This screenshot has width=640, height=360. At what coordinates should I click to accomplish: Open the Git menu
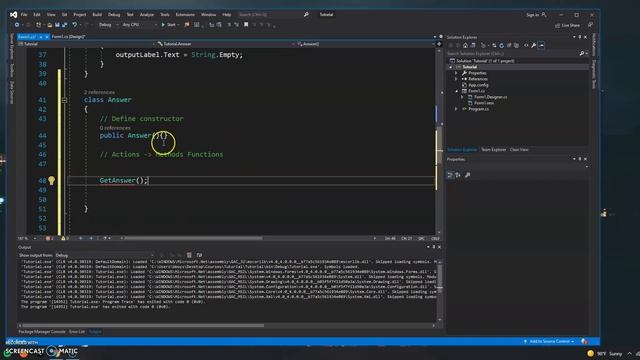click(64, 15)
